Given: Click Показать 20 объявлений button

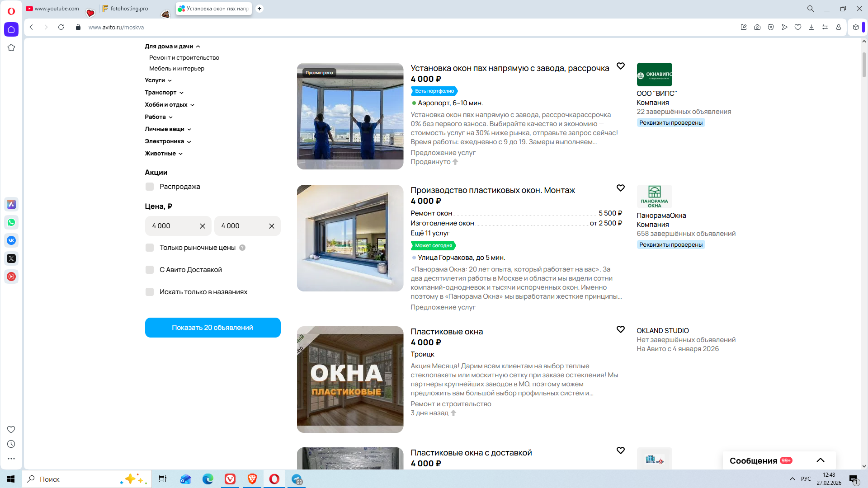Looking at the screenshot, I should (x=212, y=328).
